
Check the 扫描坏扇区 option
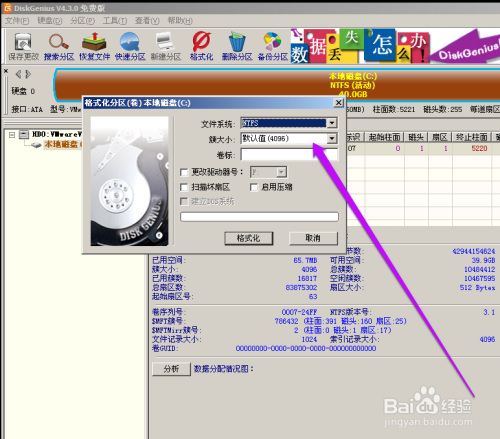coord(184,187)
